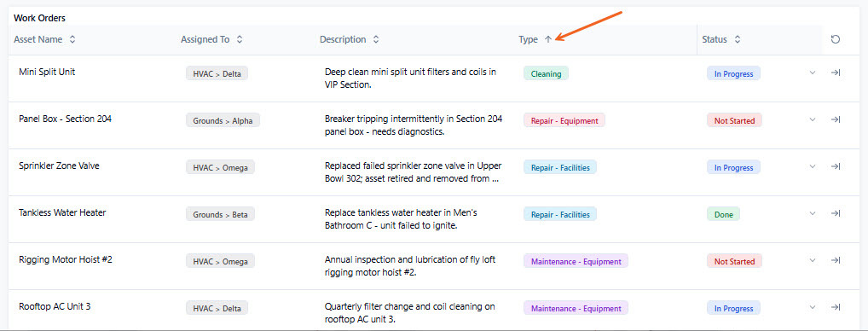Open the Rooftop AC Unit 3 row arrow icon
The height and width of the screenshot is (331, 868).
click(x=836, y=308)
